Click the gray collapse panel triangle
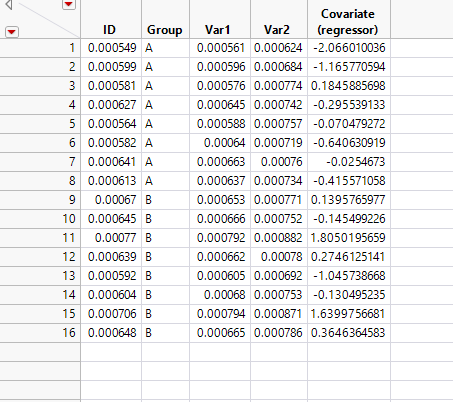 pos(9,5)
